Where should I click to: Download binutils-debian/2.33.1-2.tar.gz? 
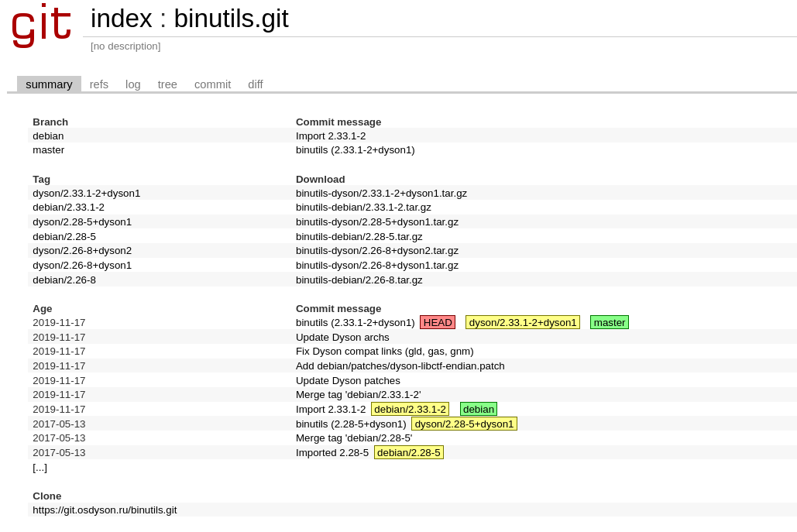363,208
